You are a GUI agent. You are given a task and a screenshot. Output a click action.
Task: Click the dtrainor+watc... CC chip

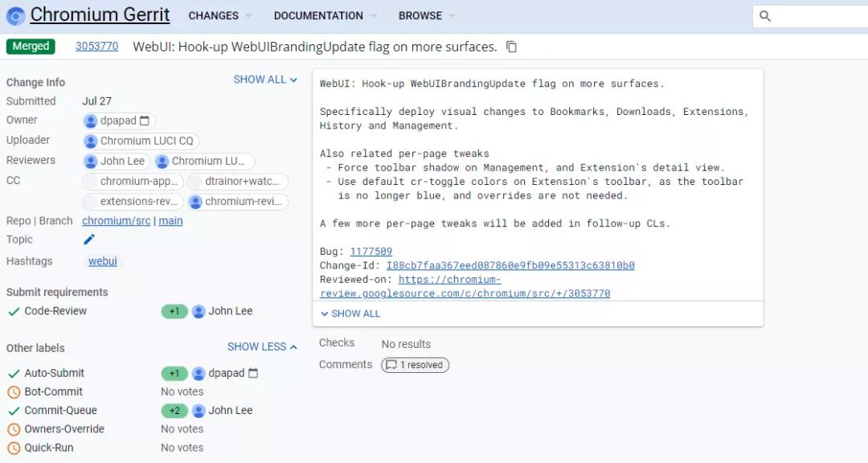click(x=237, y=181)
